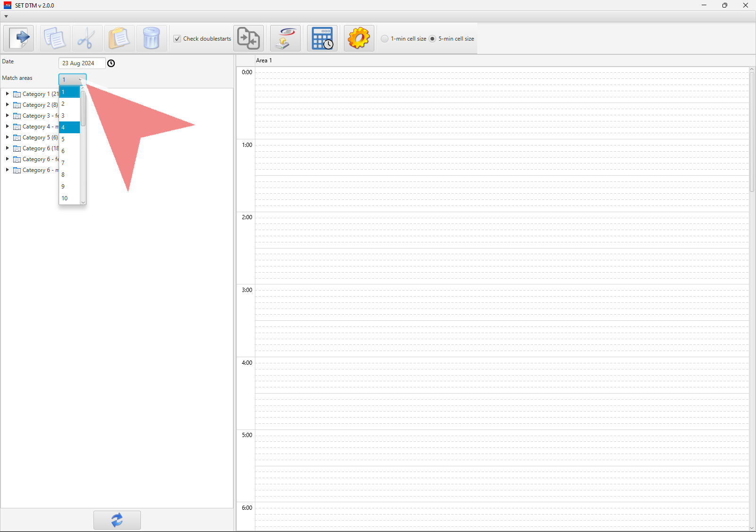The height and width of the screenshot is (532, 756).
Task: Choose 10 in the match areas list
Action: tap(69, 198)
